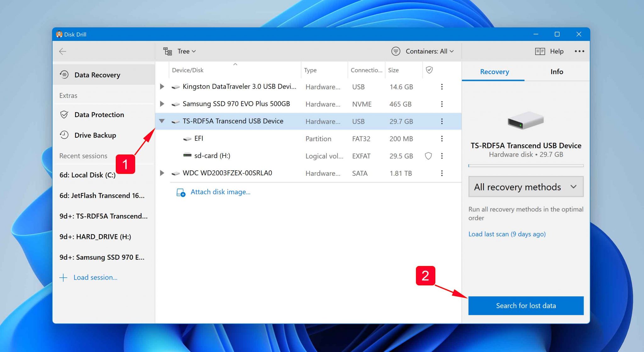Open the Containers: All filter
This screenshot has width=644, height=352.
tap(422, 51)
